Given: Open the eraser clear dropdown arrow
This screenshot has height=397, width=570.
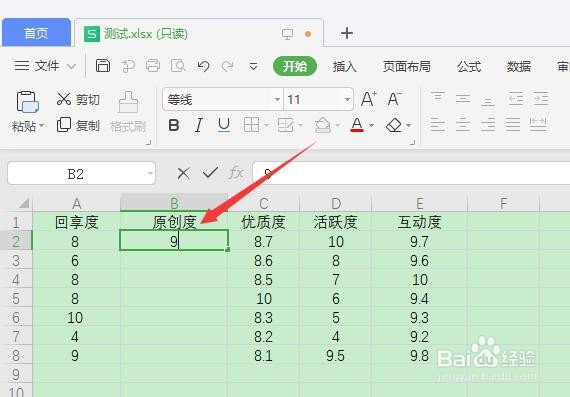Looking at the screenshot, I should click(x=409, y=125).
